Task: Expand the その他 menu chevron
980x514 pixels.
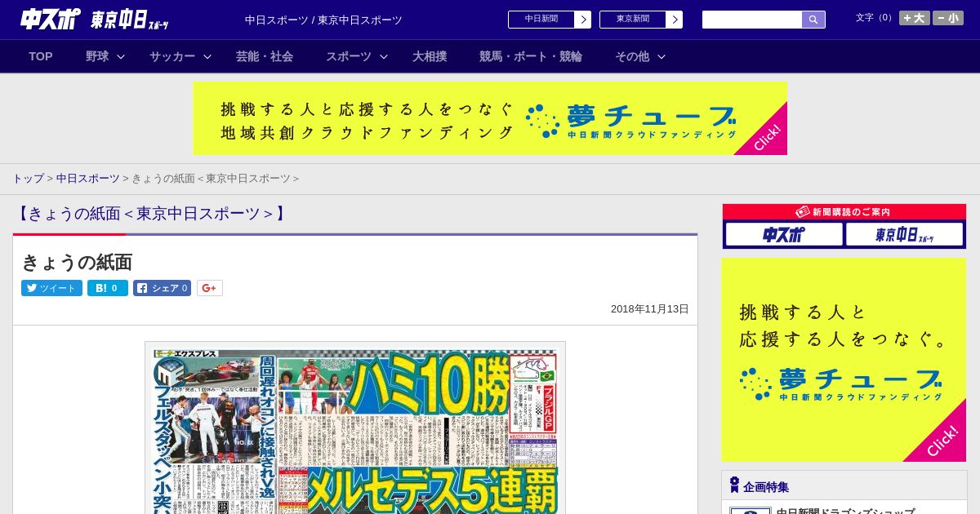Action: (661, 56)
